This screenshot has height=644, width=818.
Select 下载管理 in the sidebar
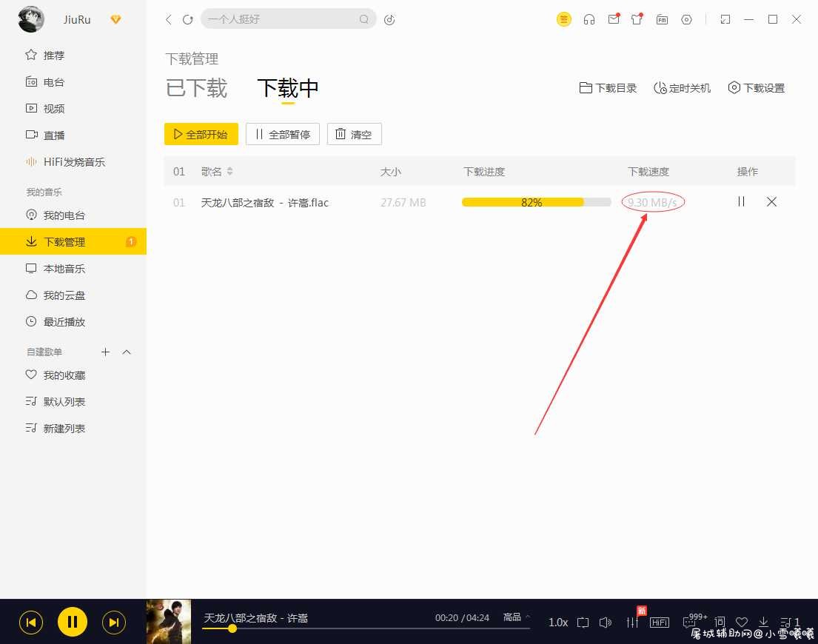point(73,241)
